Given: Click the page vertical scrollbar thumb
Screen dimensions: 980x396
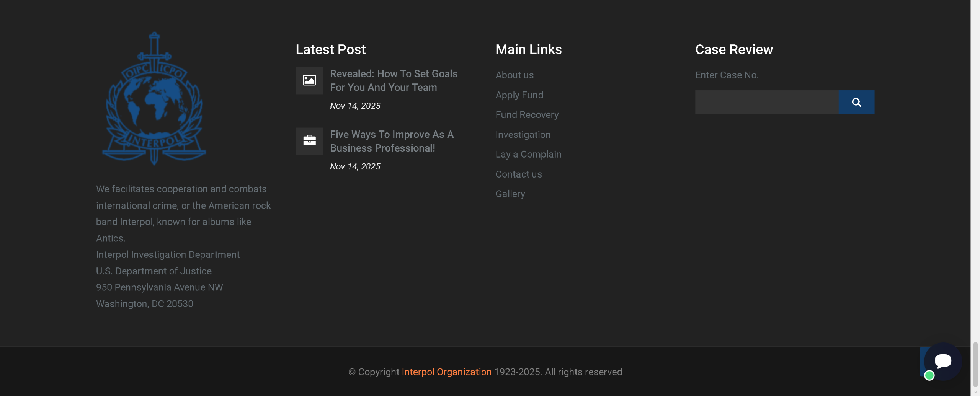Looking at the screenshot, I should point(975,363).
